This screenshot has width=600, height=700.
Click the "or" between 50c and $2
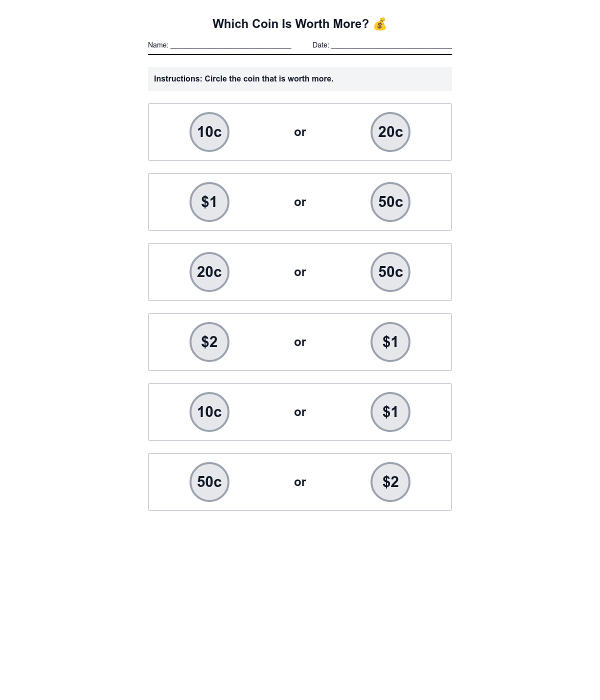[300, 482]
